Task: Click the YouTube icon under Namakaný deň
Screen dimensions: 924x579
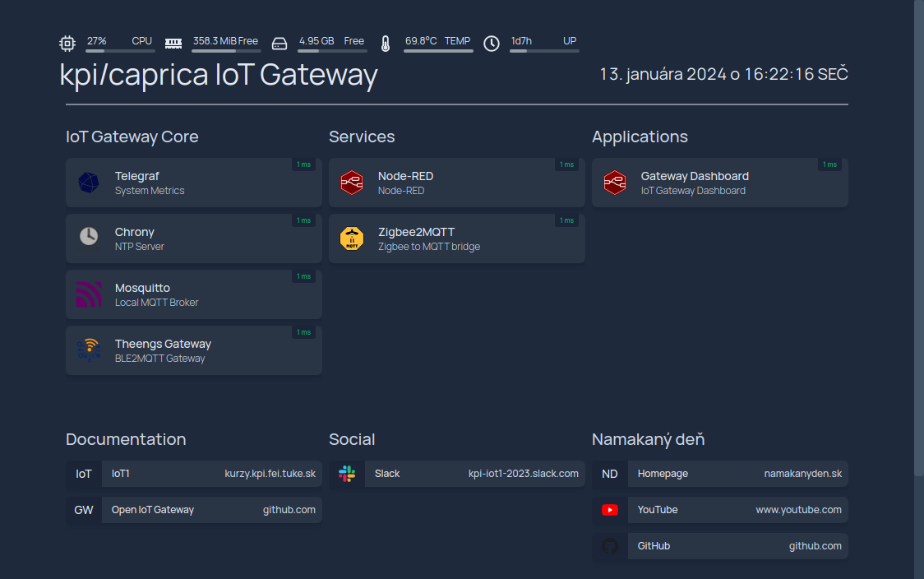Action: point(609,509)
